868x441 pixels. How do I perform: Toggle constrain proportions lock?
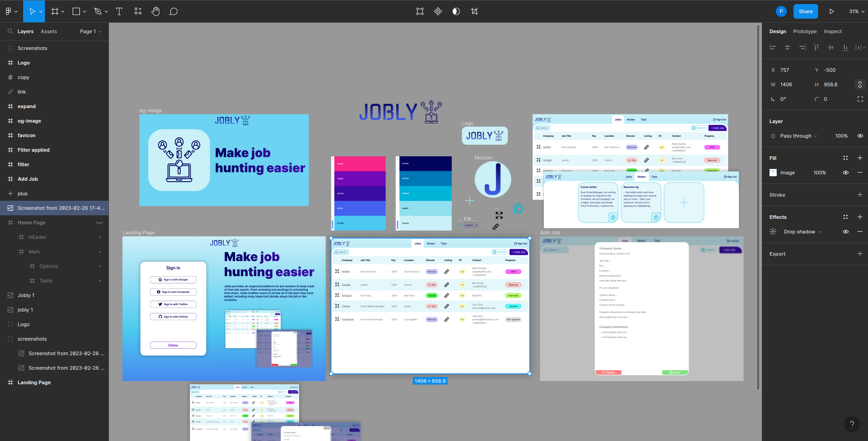coord(860,84)
